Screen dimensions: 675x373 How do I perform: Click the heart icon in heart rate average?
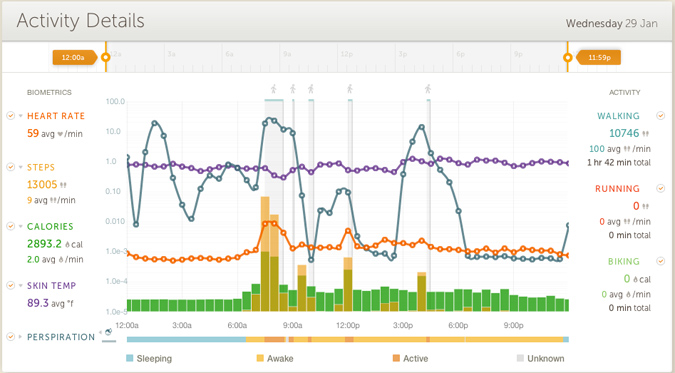point(60,134)
